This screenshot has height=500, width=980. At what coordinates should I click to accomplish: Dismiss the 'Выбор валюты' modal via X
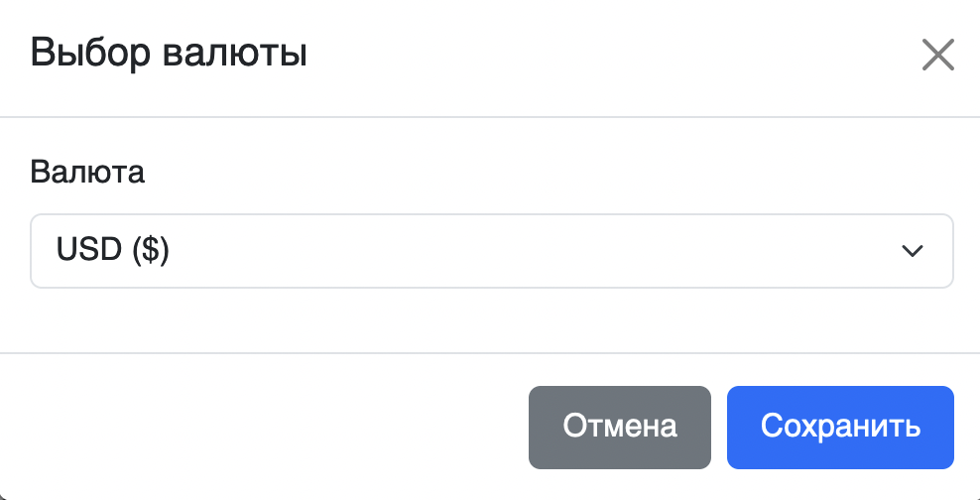click(x=937, y=56)
